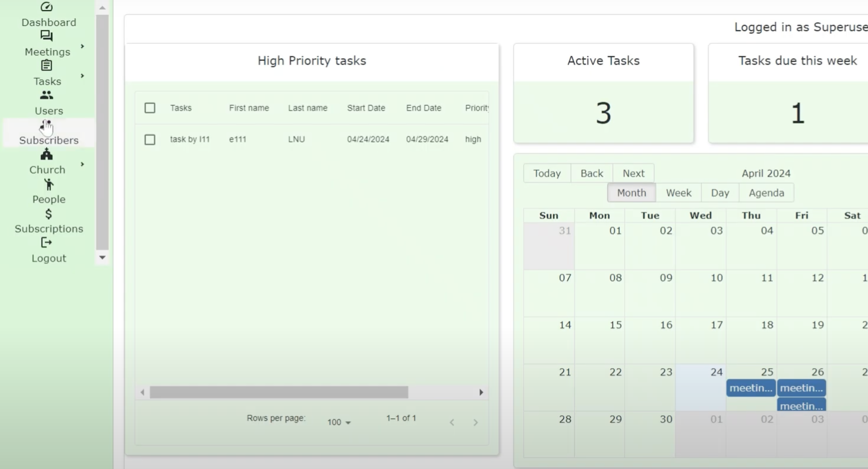
Task: Click the Mon column header in calendar
Action: click(x=599, y=216)
